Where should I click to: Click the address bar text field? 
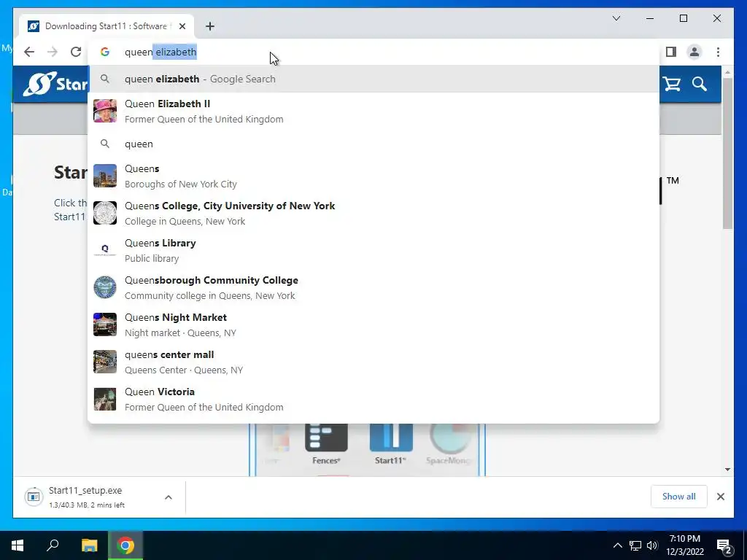coord(373,52)
